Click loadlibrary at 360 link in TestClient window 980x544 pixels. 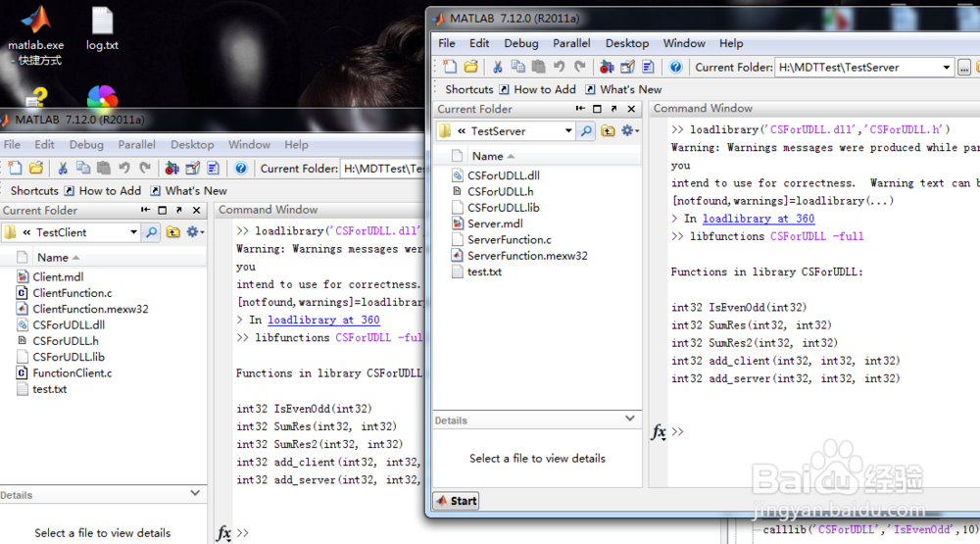(323, 320)
